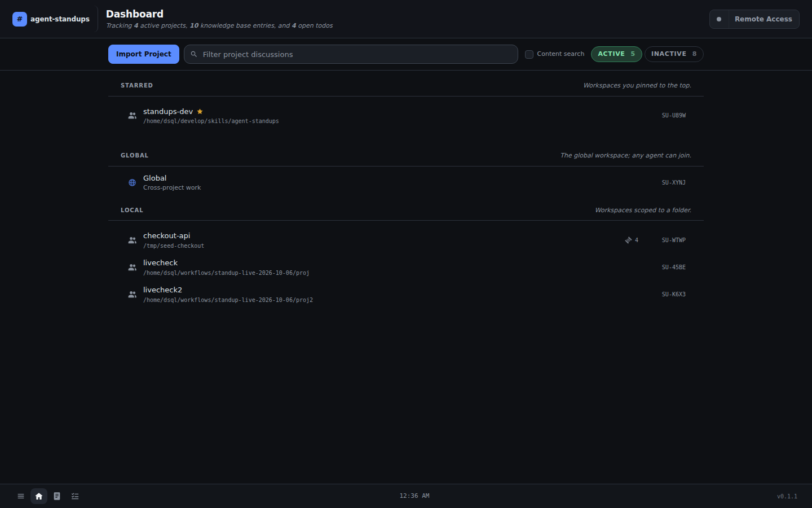This screenshot has width=812, height=508.
Task: Click the LOCAL section header
Action: (132, 211)
